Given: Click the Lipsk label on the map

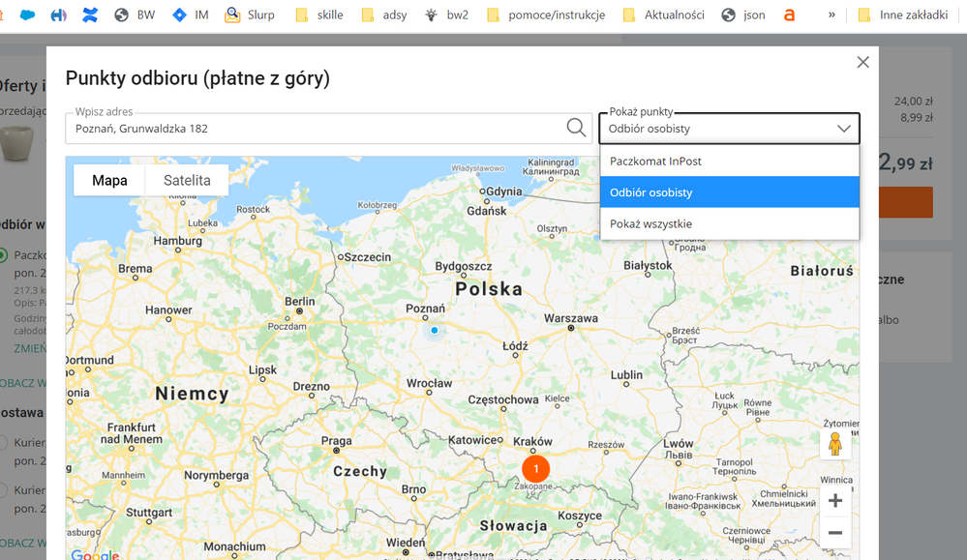Looking at the screenshot, I should 262,369.
